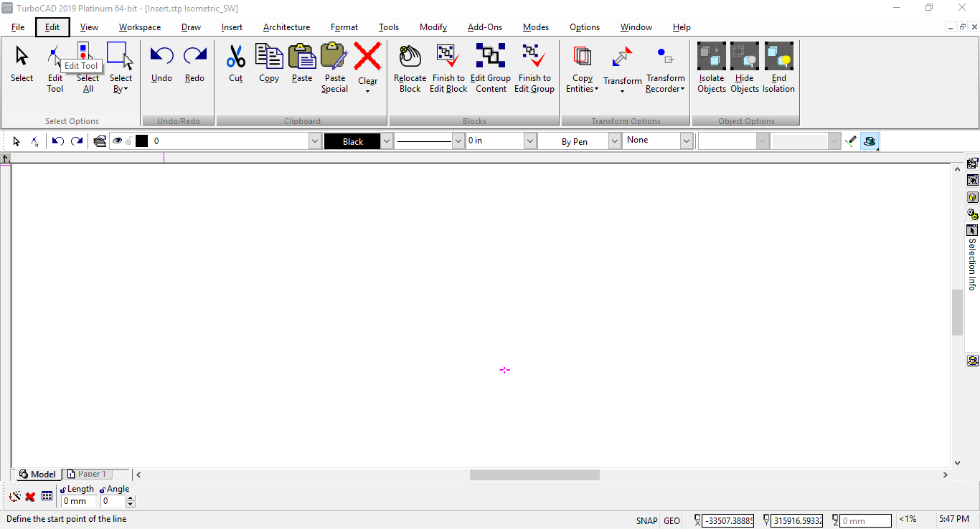Click the red X cancel icon in inspector bar

pos(30,496)
